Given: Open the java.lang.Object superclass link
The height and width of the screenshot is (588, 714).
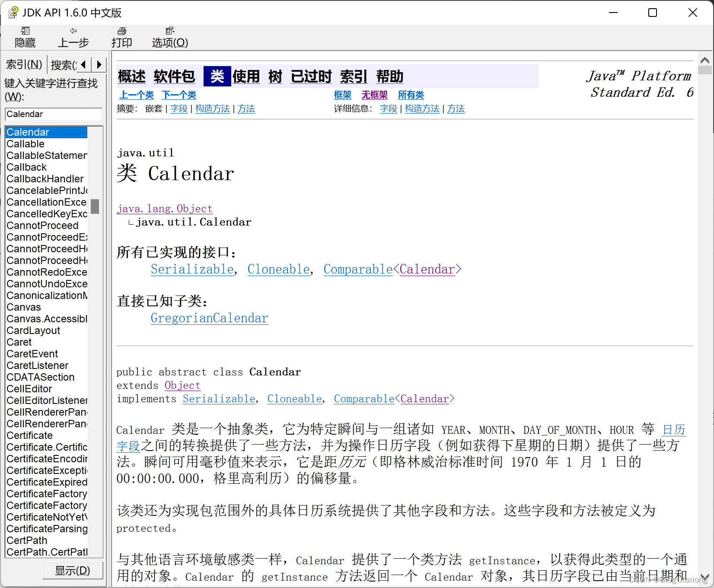Looking at the screenshot, I should (165, 209).
